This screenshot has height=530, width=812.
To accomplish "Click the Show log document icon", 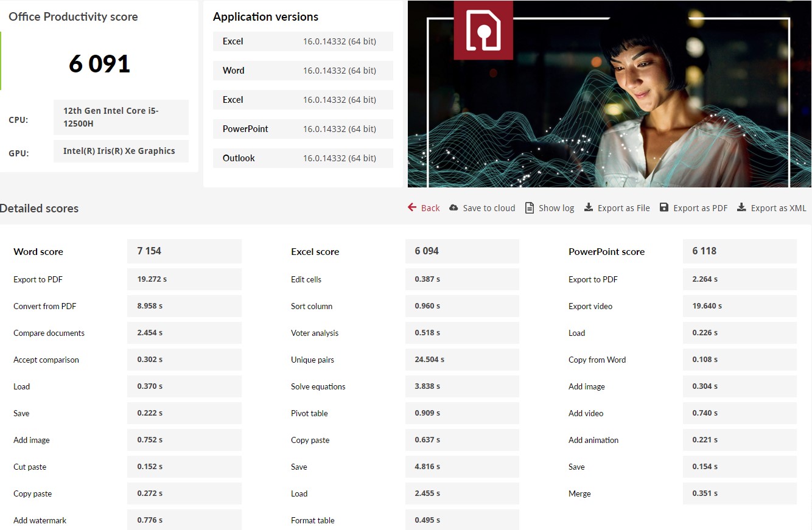I will point(530,207).
